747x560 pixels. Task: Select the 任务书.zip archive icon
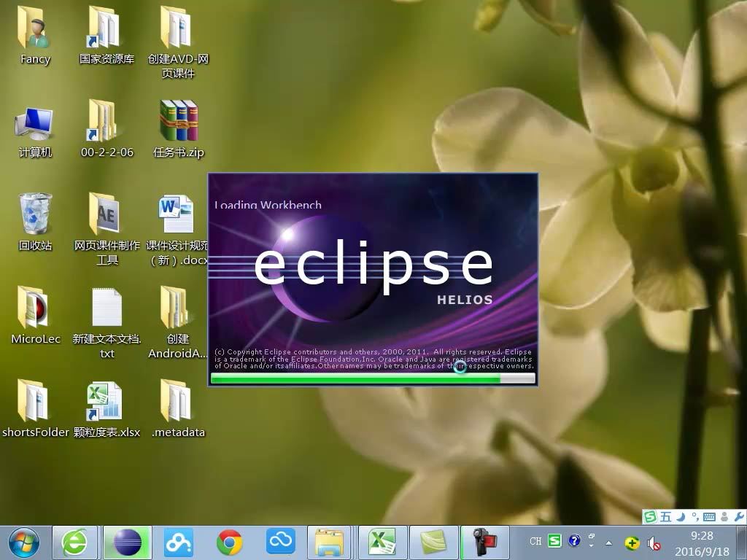point(178,130)
